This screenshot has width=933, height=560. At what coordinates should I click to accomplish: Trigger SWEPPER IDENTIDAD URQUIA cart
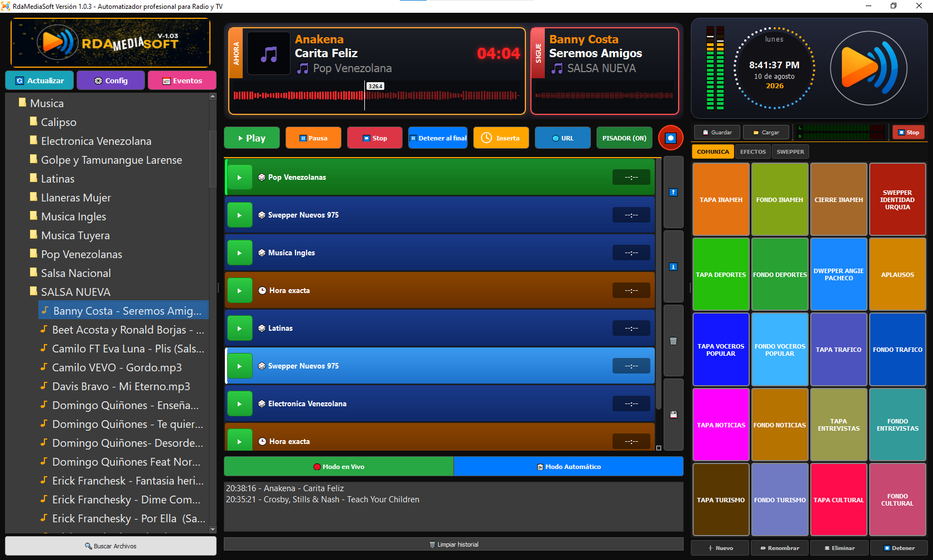click(897, 200)
